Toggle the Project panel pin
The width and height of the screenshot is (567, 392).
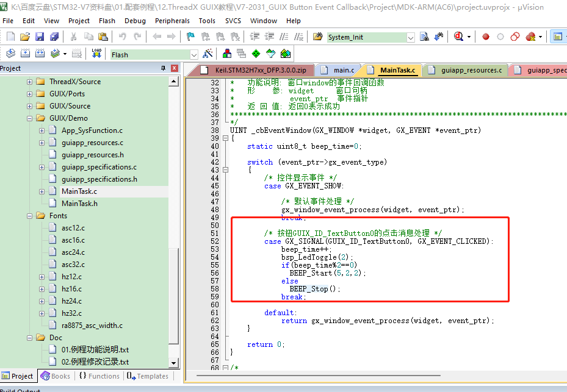[x=163, y=68]
